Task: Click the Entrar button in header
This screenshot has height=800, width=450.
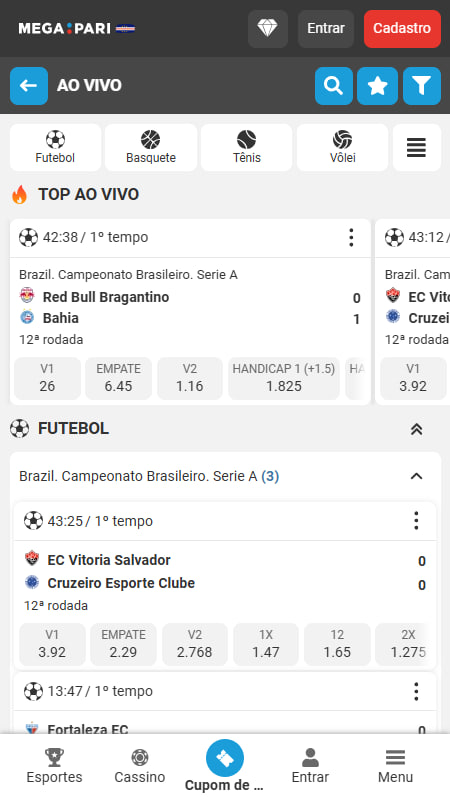Action: pos(326,29)
